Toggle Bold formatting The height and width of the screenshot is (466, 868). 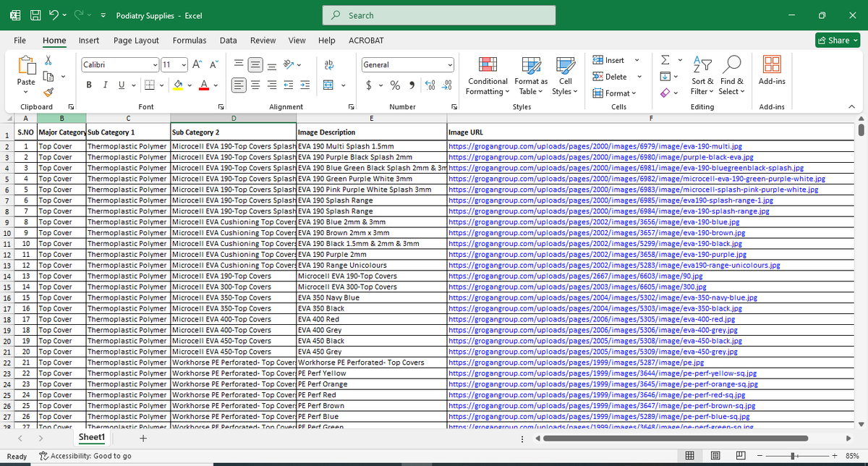[88, 85]
